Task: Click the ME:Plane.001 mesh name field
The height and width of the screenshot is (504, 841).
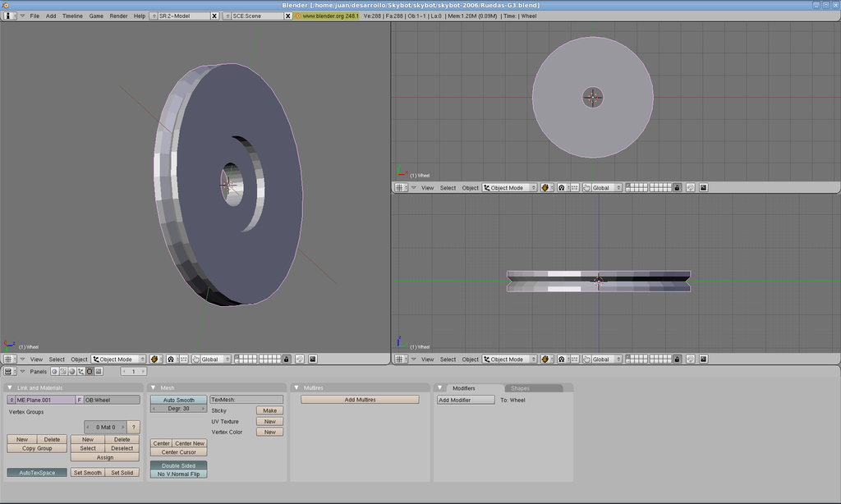Action: tap(45, 400)
